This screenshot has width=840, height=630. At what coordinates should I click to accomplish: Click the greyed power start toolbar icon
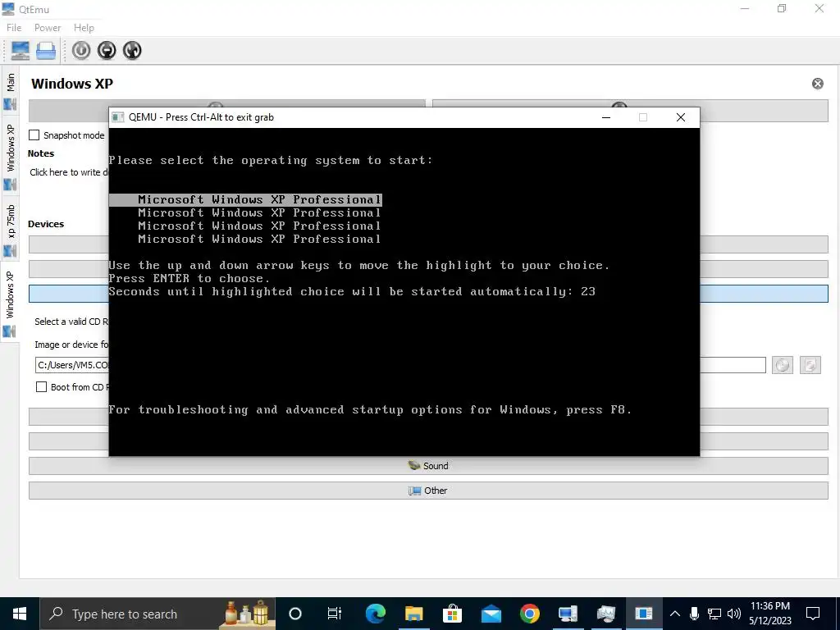(x=81, y=50)
